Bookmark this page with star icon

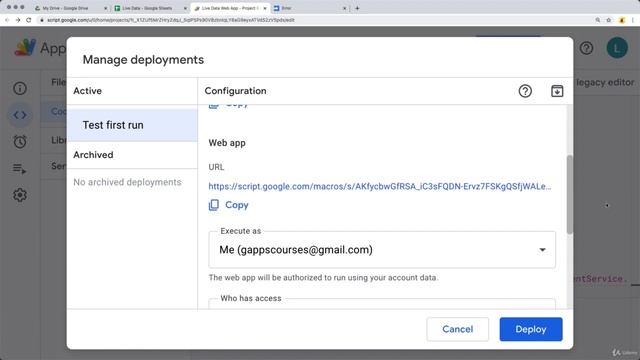click(609, 20)
